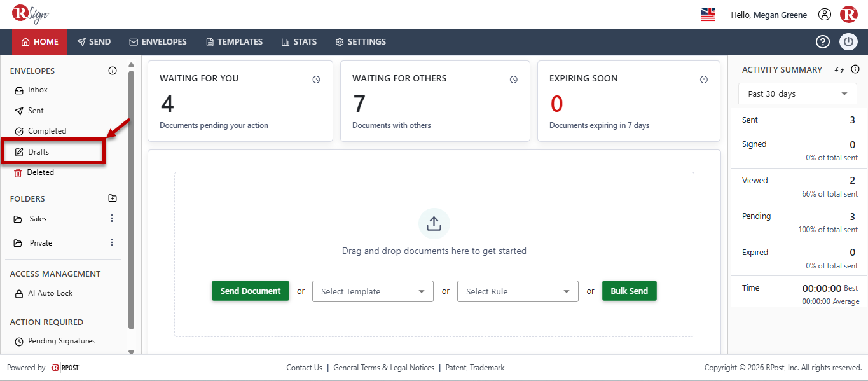Click the Waiting For Others clock icon
The width and height of the screenshot is (868, 381).
514,80
